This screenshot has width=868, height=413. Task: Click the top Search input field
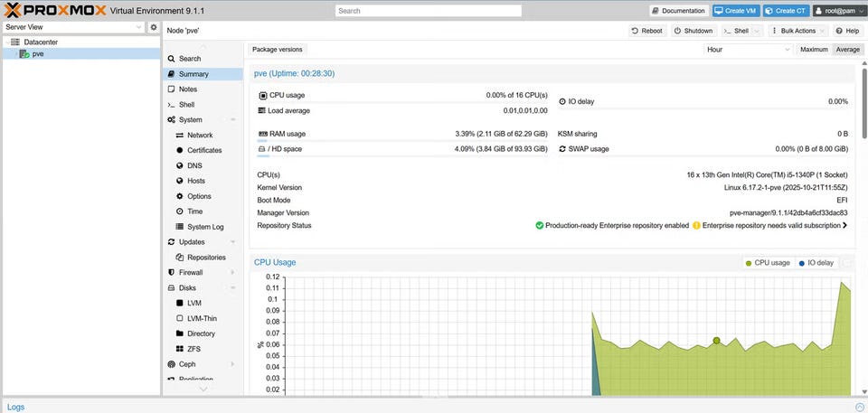coord(428,11)
